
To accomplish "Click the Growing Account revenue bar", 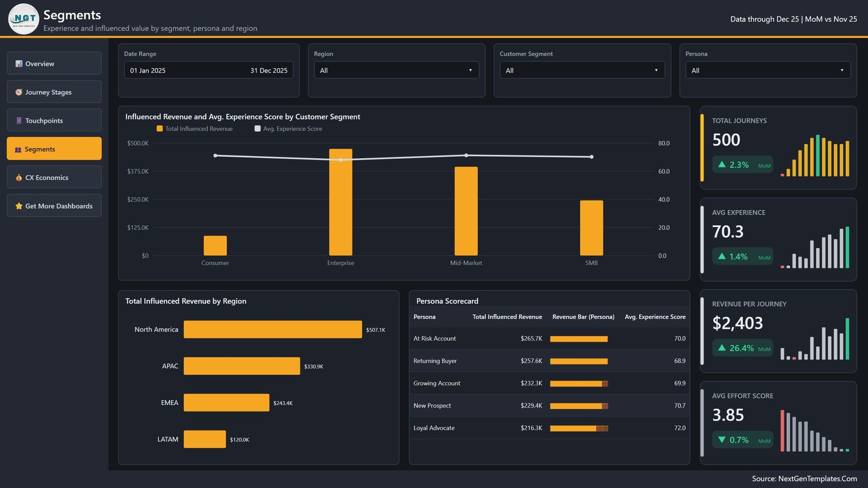I will 579,383.
